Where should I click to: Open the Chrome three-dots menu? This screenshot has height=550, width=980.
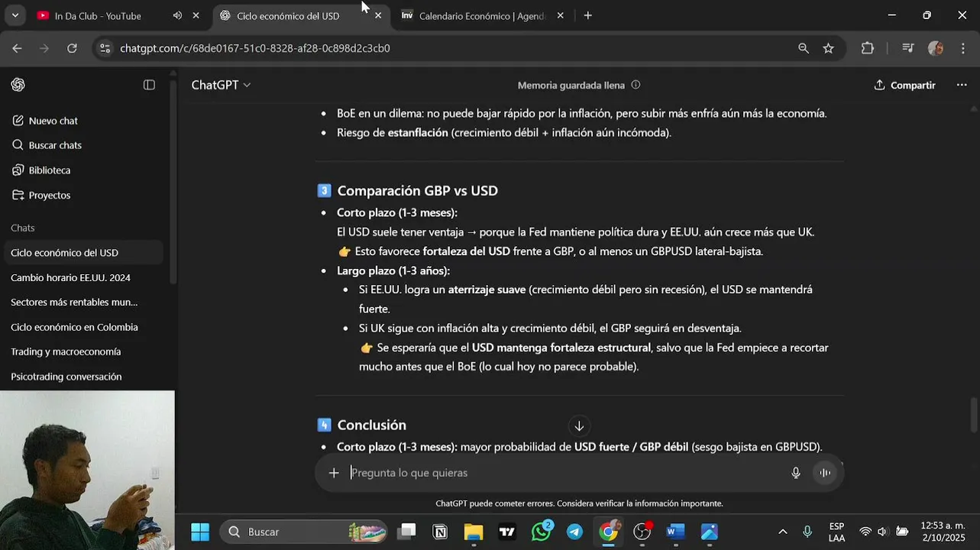(x=962, y=48)
